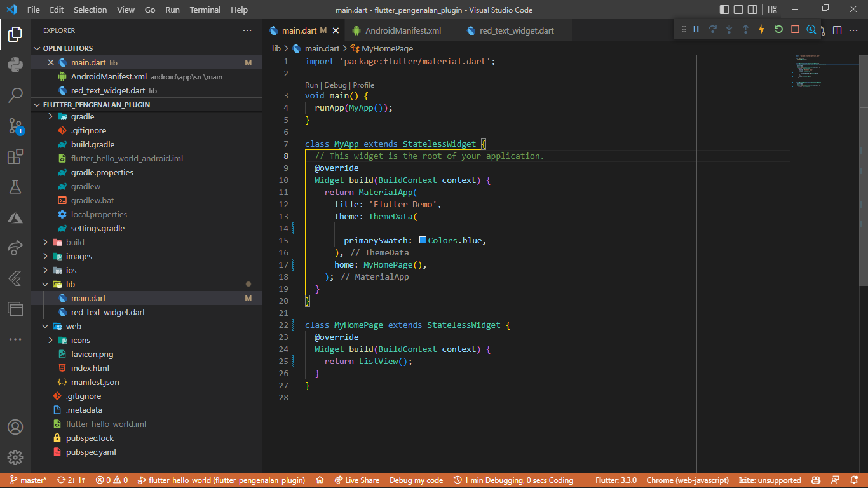Image resolution: width=868 pixels, height=488 pixels.
Task: Open Source Control from the Activity Bar
Action: [x=15, y=126]
